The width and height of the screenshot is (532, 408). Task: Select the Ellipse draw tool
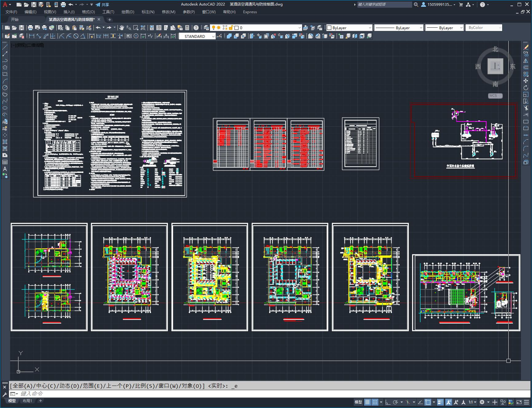(5, 108)
